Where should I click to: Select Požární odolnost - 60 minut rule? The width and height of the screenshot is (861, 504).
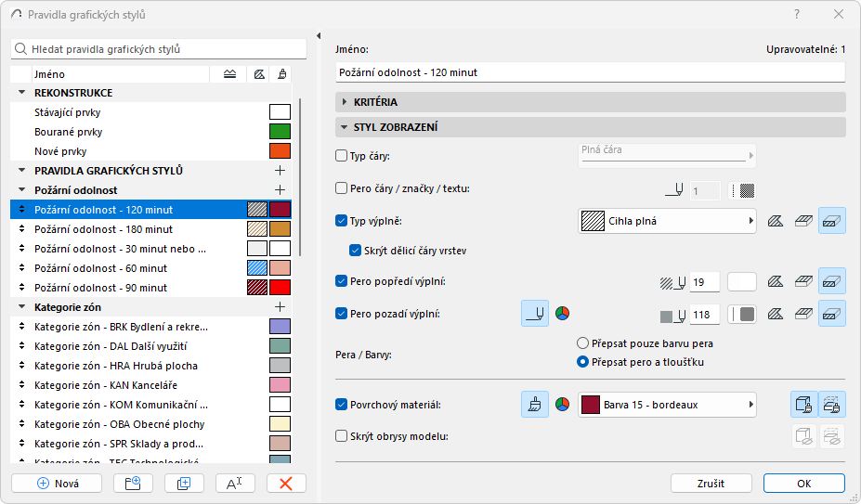click(x=100, y=267)
